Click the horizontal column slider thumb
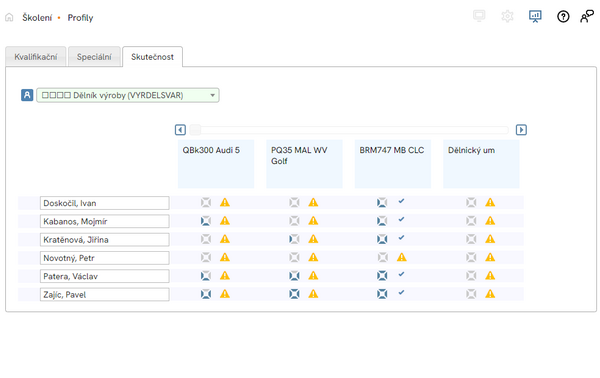 (x=195, y=130)
